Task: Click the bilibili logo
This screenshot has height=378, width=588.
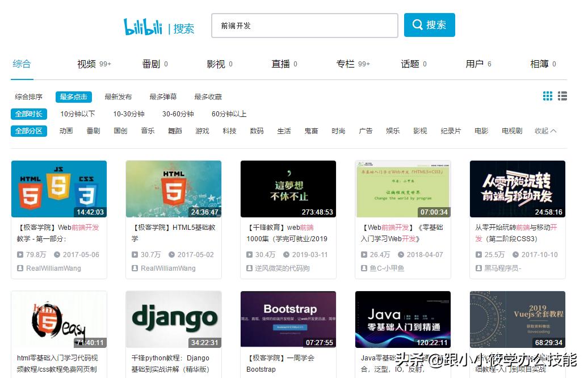Action: (143, 27)
